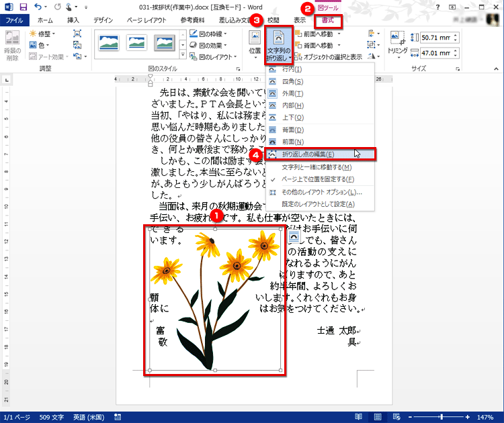This screenshot has height=423, width=504.
Task: Open その他のレイアウト オプション dialog
Action: 320,192
